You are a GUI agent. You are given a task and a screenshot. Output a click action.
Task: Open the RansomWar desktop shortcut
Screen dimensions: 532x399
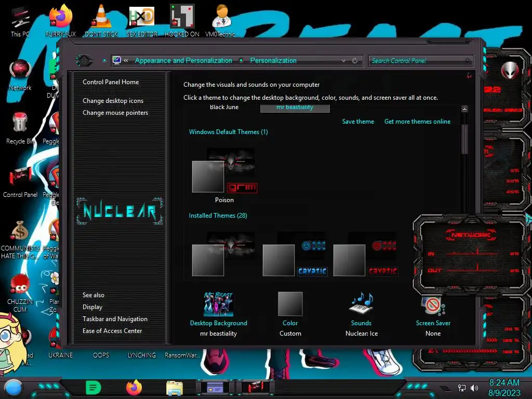[x=182, y=355]
